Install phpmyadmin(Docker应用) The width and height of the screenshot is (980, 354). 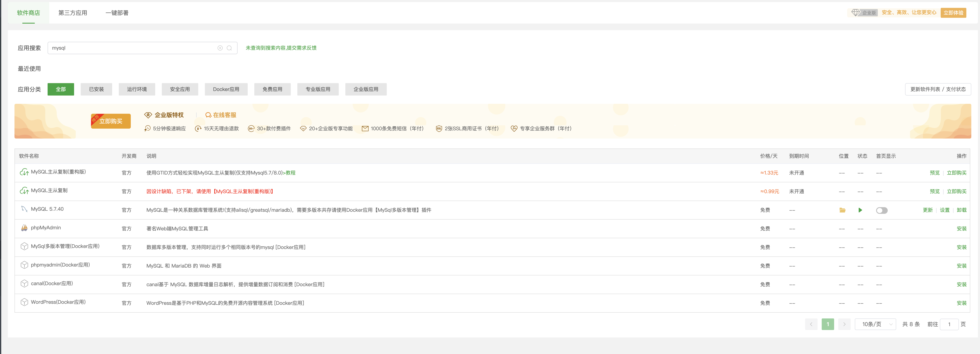tap(961, 266)
